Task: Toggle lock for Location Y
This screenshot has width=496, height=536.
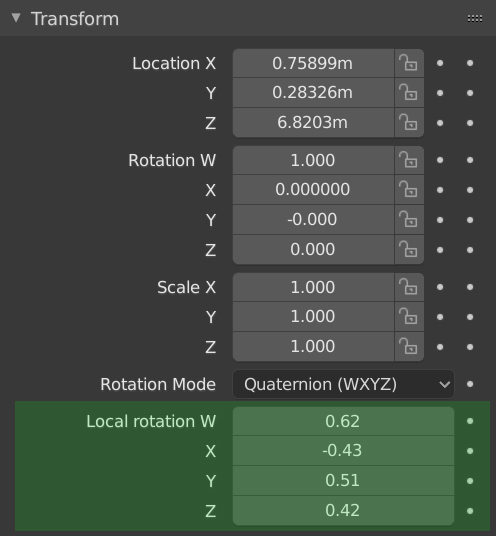Action: tap(409, 93)
